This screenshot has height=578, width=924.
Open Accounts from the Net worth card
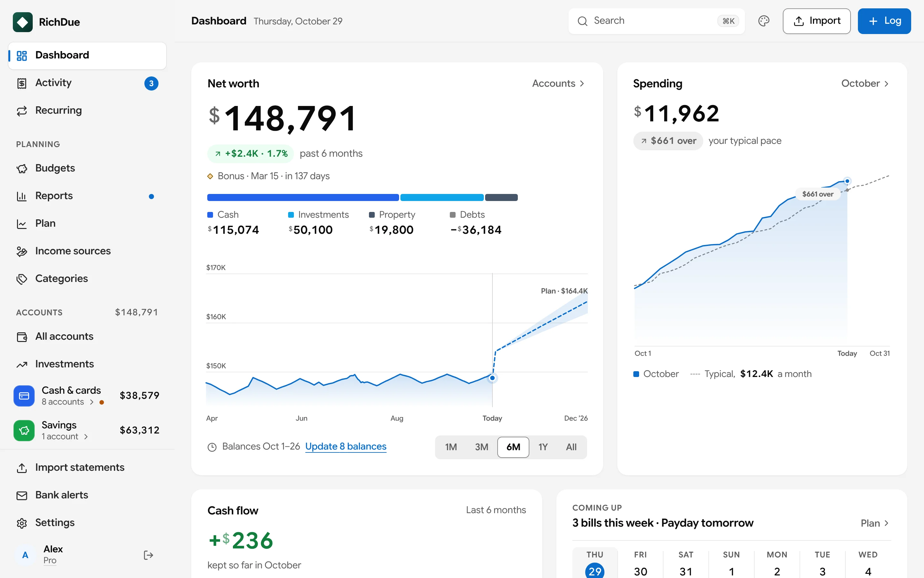pos(558,83)
